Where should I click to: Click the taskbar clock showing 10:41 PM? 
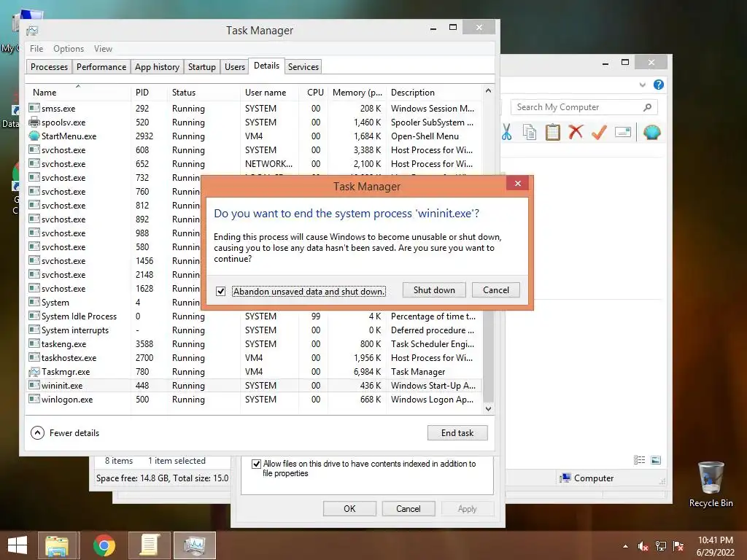pyautogui.click(x=715, y=546)
